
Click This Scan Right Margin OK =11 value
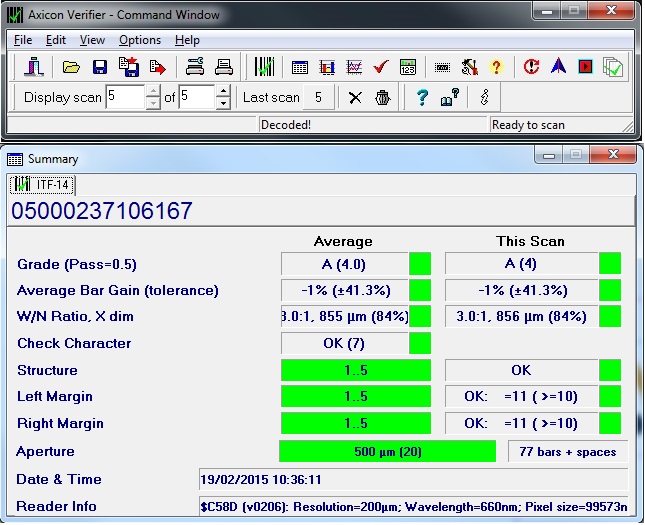tap(521, 423)
